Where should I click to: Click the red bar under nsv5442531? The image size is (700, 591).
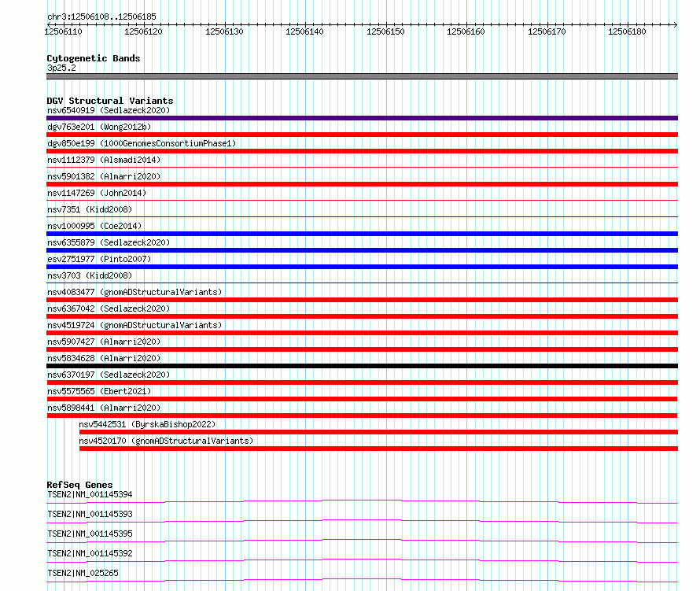[x=378, y=432]
